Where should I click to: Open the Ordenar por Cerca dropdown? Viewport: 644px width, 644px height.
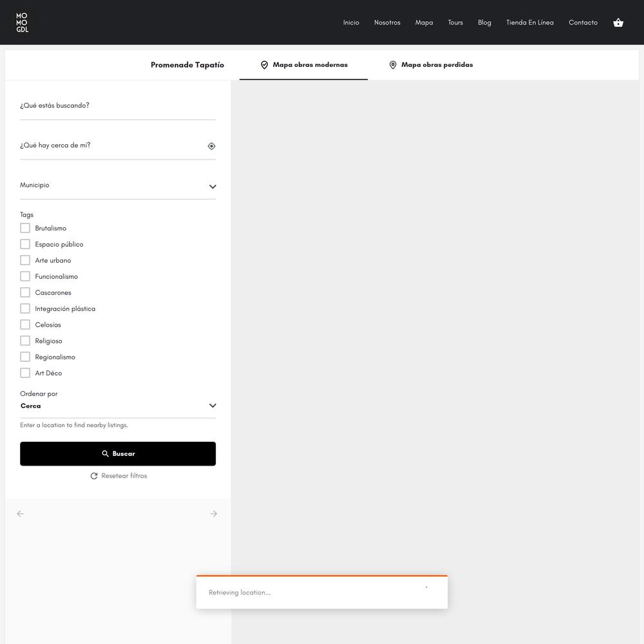point(118,406)
